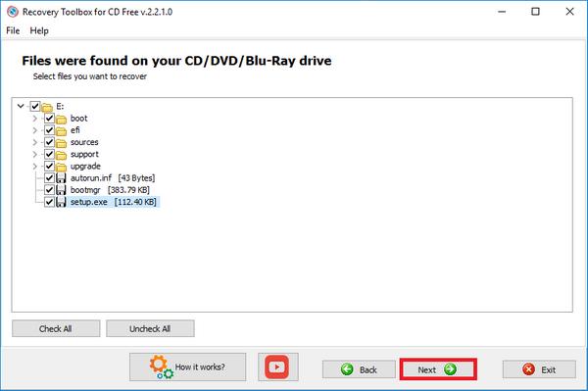Viewport: 588px width, 391px height.
Task: Expand the efi folder node
Action: click(x=35, y=130)
